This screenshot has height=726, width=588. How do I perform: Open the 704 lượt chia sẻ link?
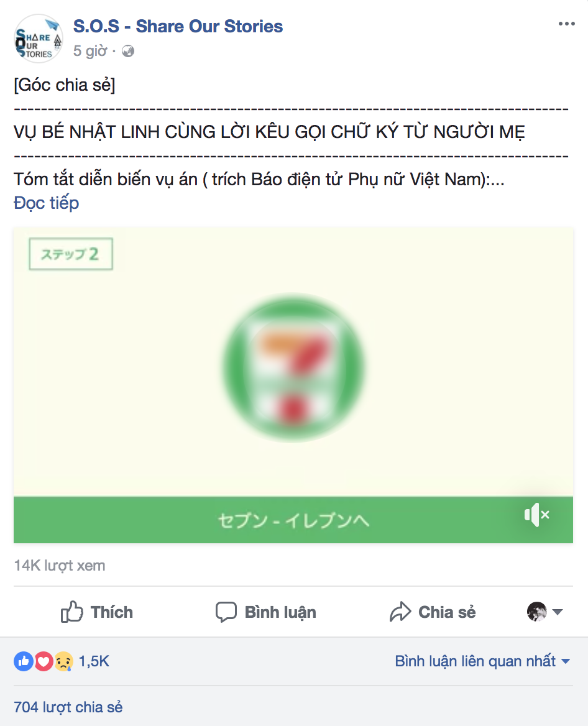click(68, 707)
